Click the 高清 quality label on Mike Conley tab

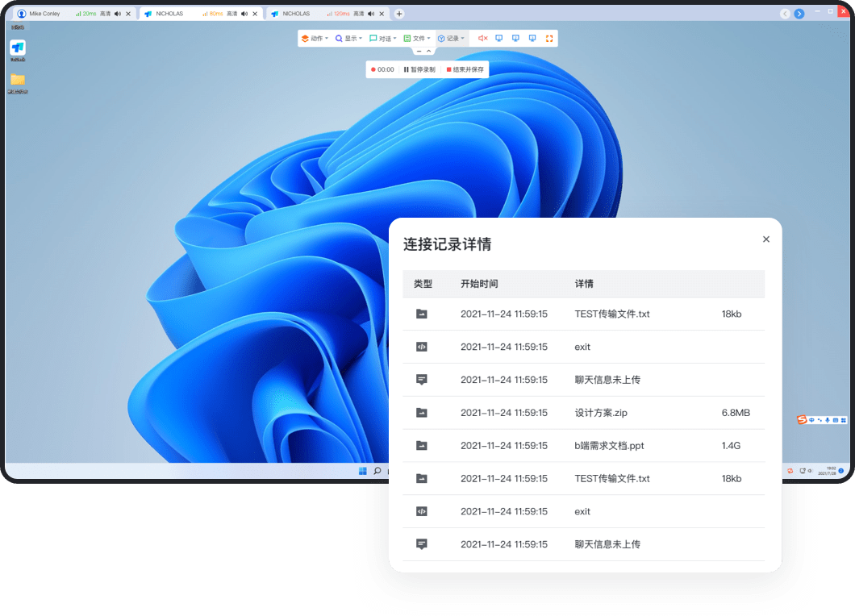click(105, 14)
